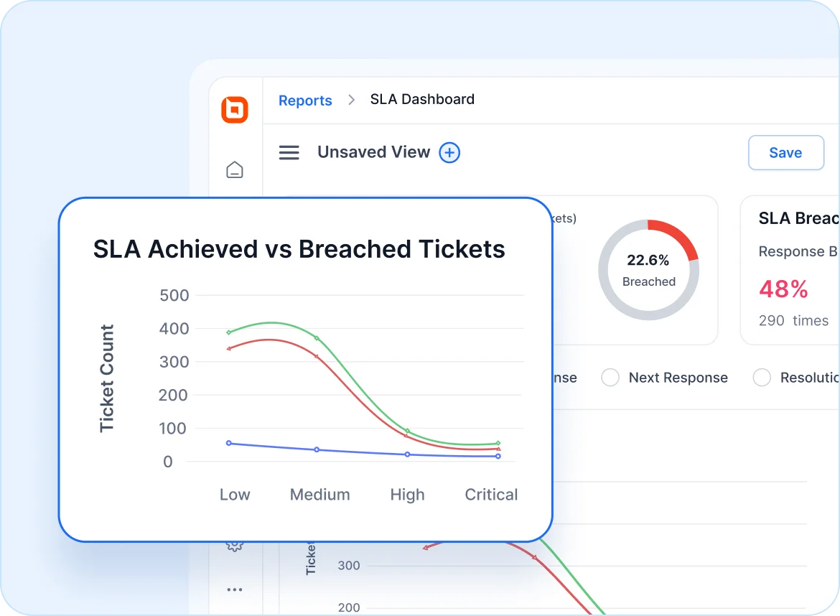Open the settings gear in sidebar

pos(235,546)
